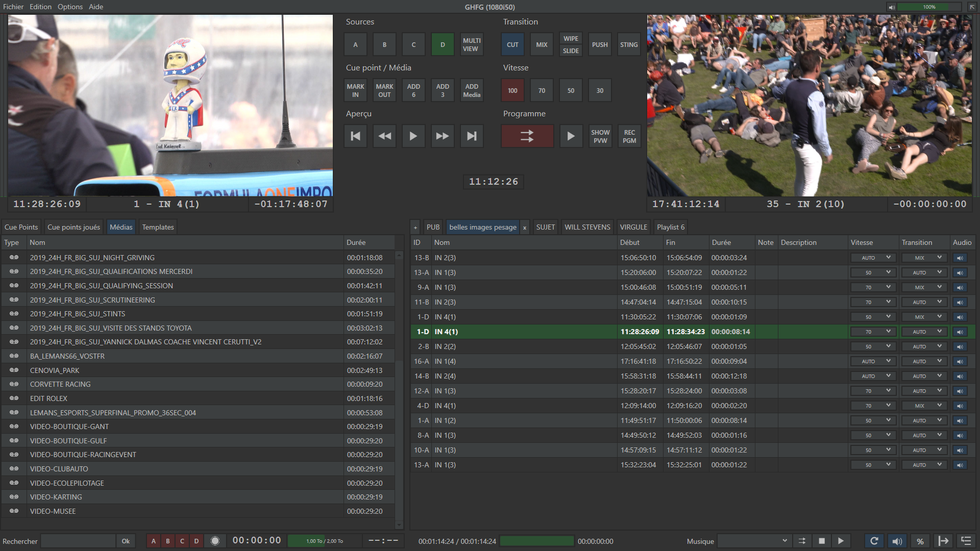This screenshot has height=551, width=980.
Task: Open the Fichier menu
Action: pyautogui.click(x=13, y=7)
